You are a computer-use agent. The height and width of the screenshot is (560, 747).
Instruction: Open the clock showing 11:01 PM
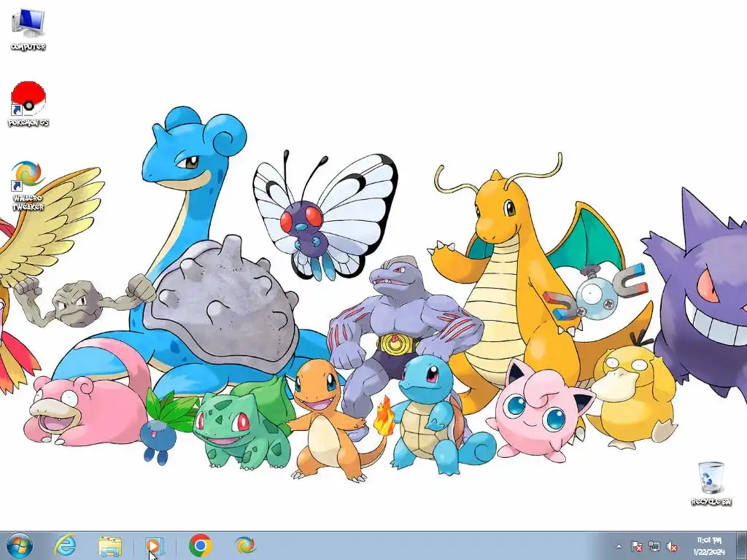pos(709,546)
